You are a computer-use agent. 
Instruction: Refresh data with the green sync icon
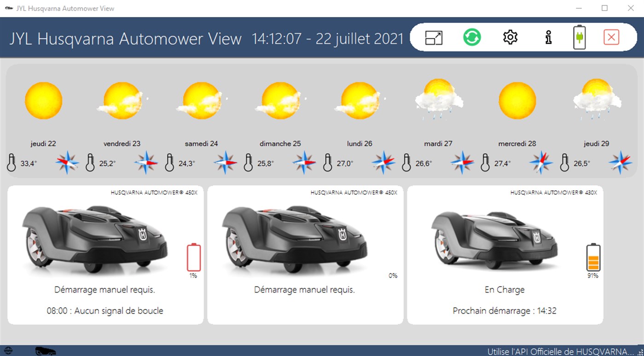click(472, 37)
